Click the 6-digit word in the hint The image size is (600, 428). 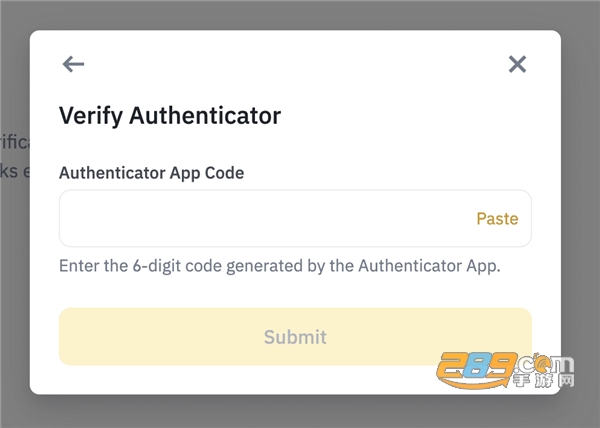(x=157, y=266)
